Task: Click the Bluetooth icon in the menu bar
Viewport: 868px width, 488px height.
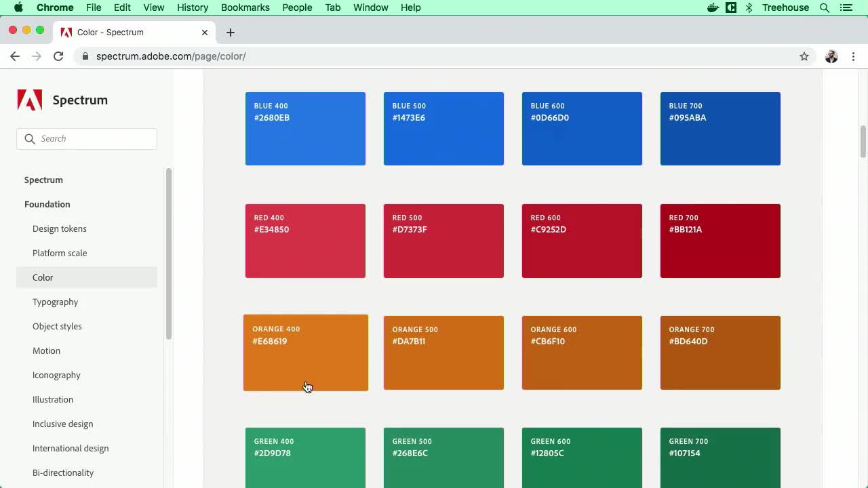Action: 749,7
